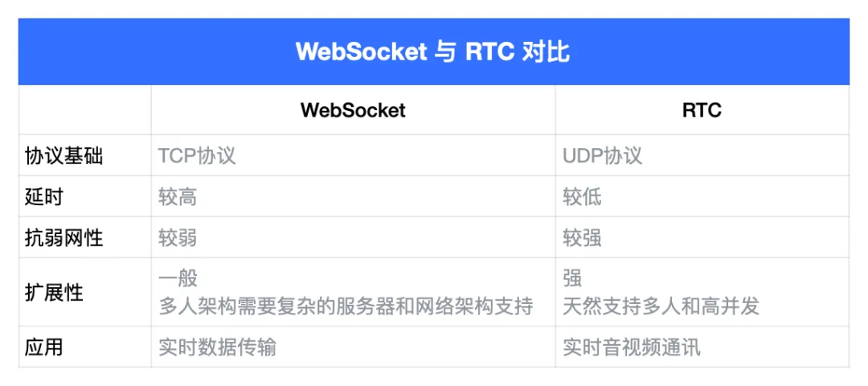Click the 扩展性 row label

[55, 293]
